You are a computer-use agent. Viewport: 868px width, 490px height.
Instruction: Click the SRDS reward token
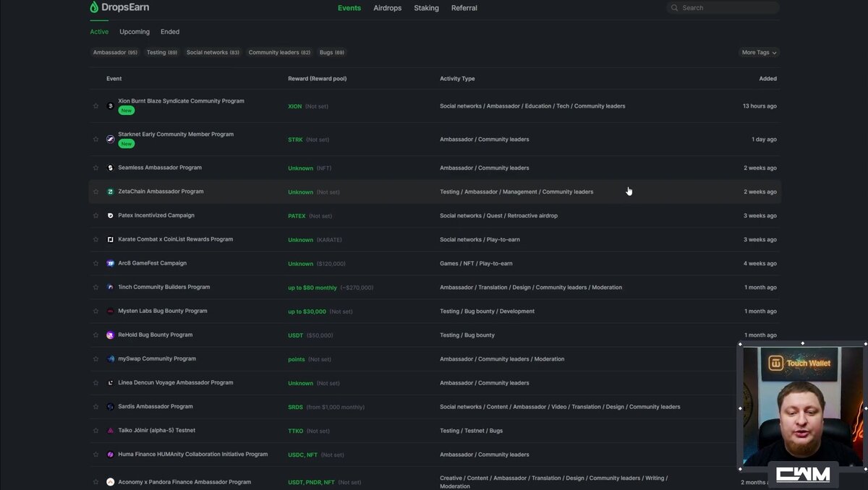point(295,407)
